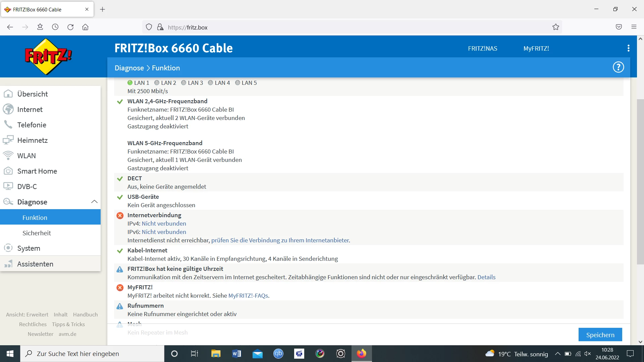Click the WLAN wifi icon in sidebar
The image size is (644, 362).
pyautogui.click(x=8, y=156)
